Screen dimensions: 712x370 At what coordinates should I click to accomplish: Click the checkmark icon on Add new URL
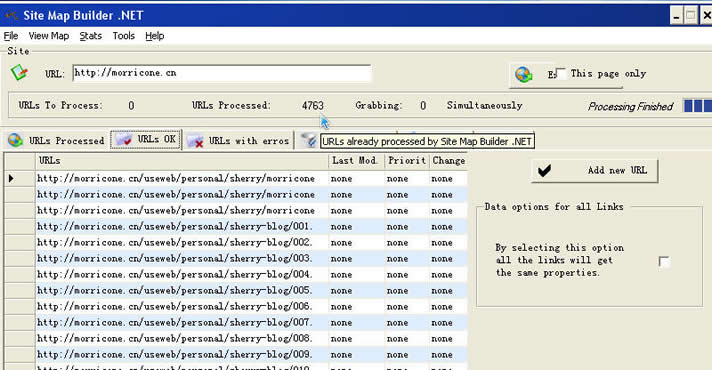544,171
